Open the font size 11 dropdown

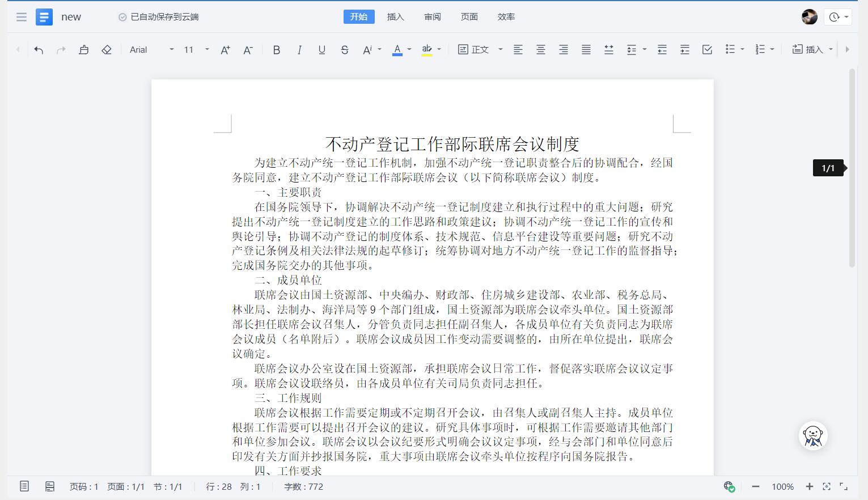coord(207,50)
